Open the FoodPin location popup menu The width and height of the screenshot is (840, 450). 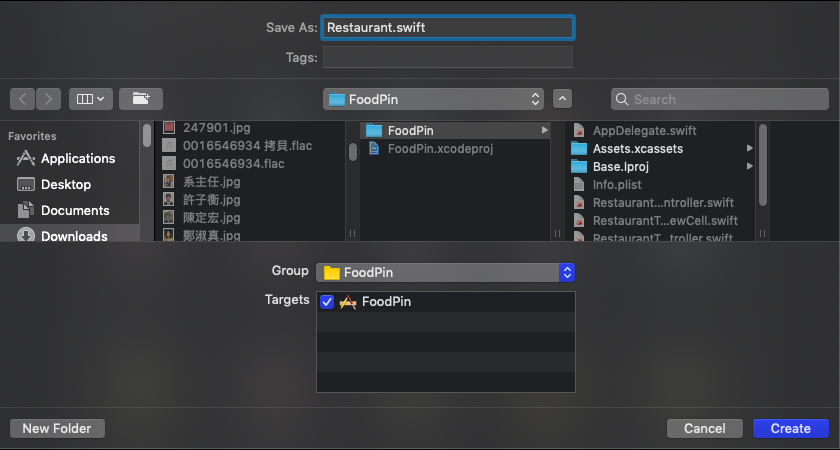[x=434, y=99]
